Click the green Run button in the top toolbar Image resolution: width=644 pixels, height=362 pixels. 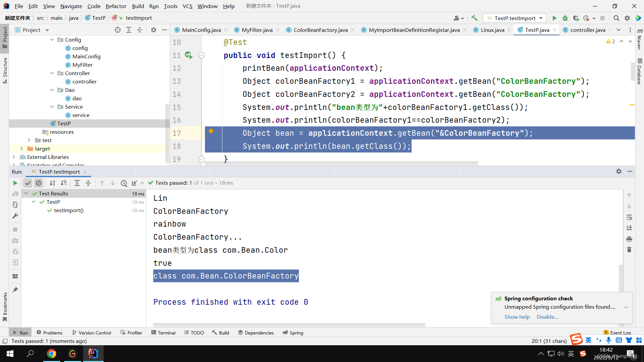pyautogui.click(x=554, y=18)
